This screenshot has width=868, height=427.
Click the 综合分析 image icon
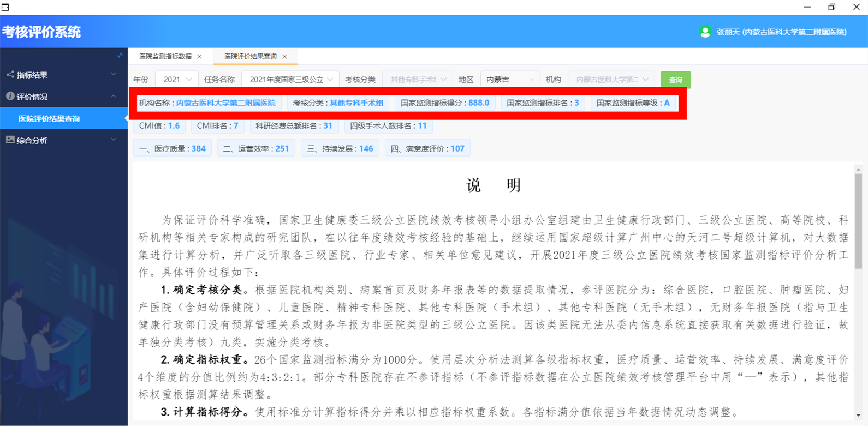pos(10,140)
